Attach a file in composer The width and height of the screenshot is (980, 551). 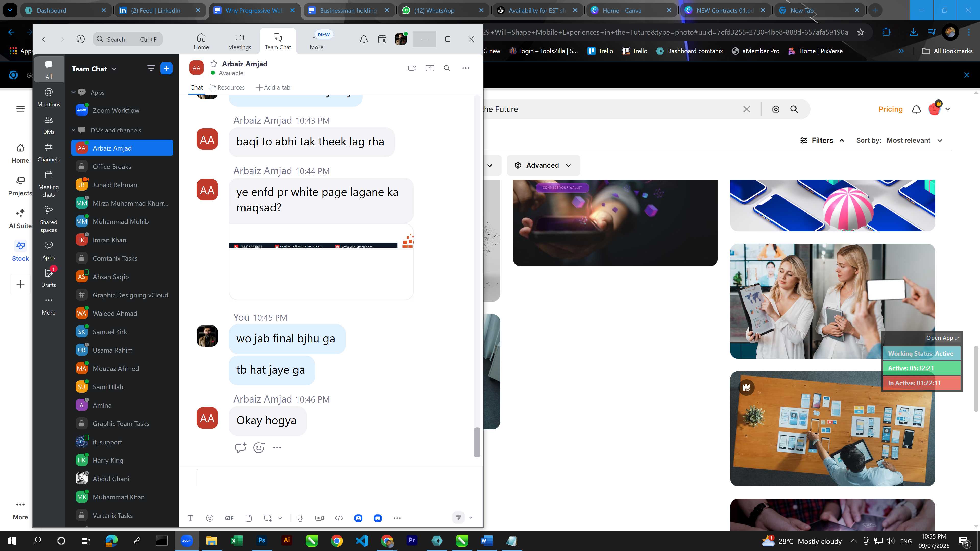pyautogui.click(x=248, y=518)
